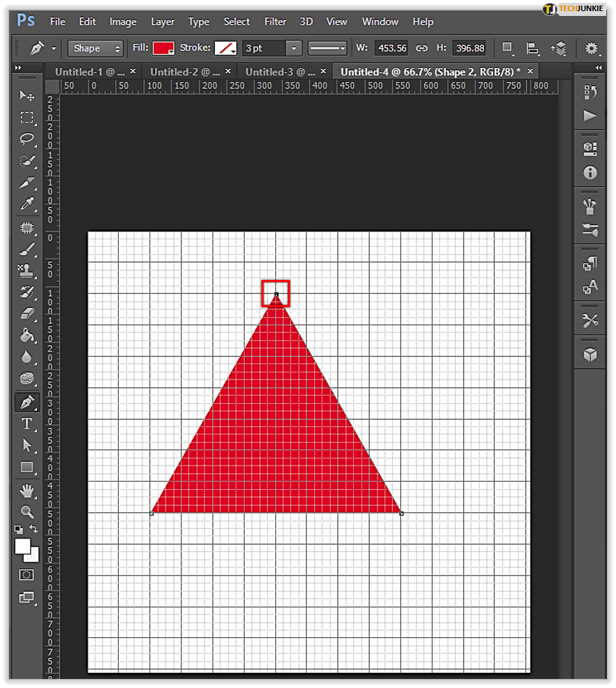Open the Info panel icon
This screenshot has width=616, height=688.
point(590,172)
